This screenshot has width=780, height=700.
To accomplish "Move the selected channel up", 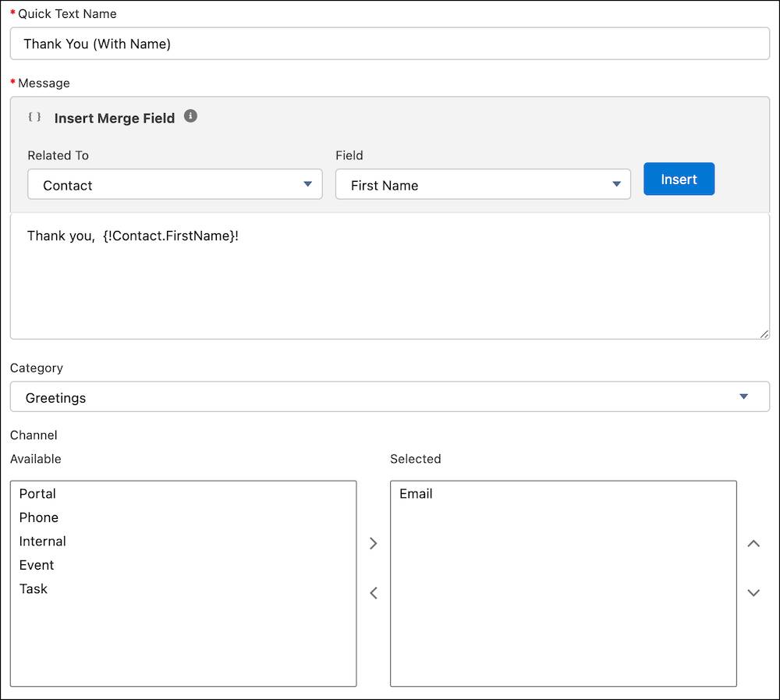I will pyautogui.click(x=753, y=543).
